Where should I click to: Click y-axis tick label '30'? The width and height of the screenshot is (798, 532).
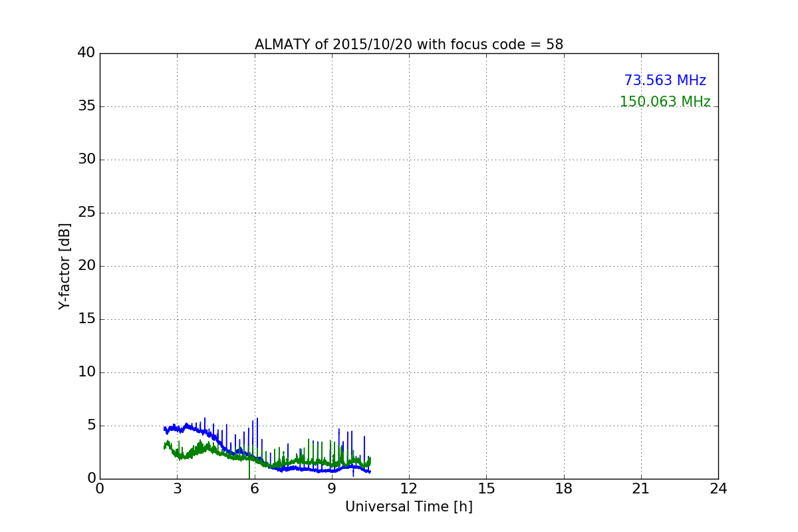point(86,160)
